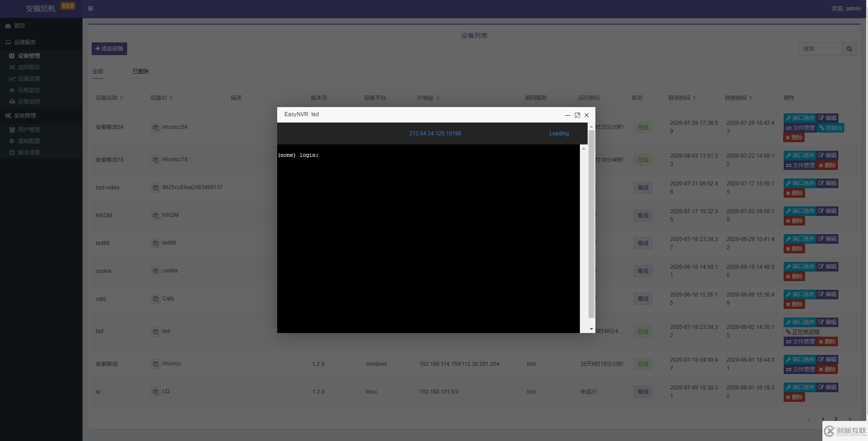
Task: Copy the device ID ted99
Action: coord(155,243)
